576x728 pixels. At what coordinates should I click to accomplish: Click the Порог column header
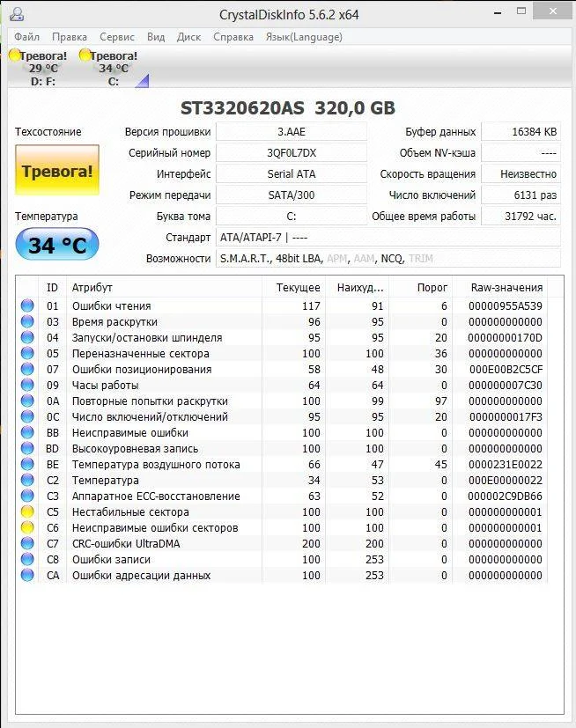(420, 287)
